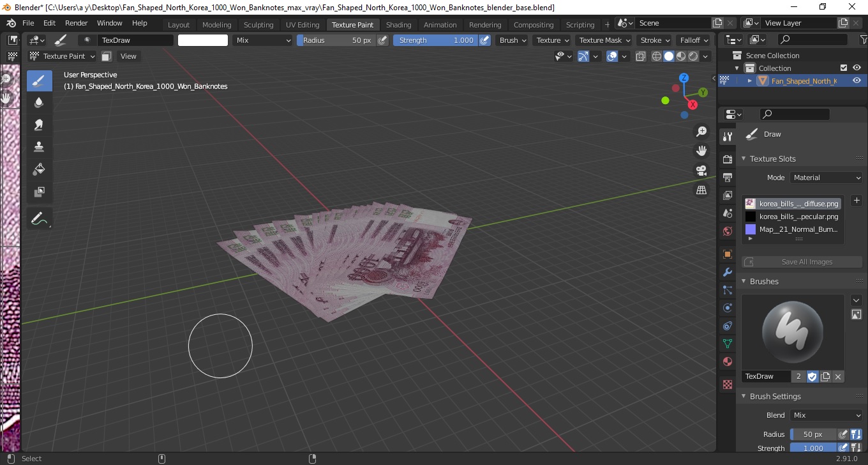Screen dimensions: 868x465
Task: Select the Fill bucket tool
Action: [x=39, y=169]
